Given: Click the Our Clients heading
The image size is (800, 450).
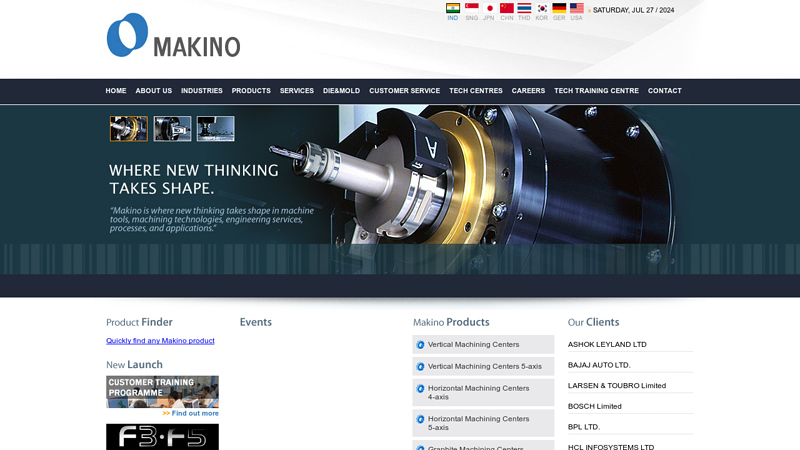Looking at the screenshot, I should [x=593, y=322].
